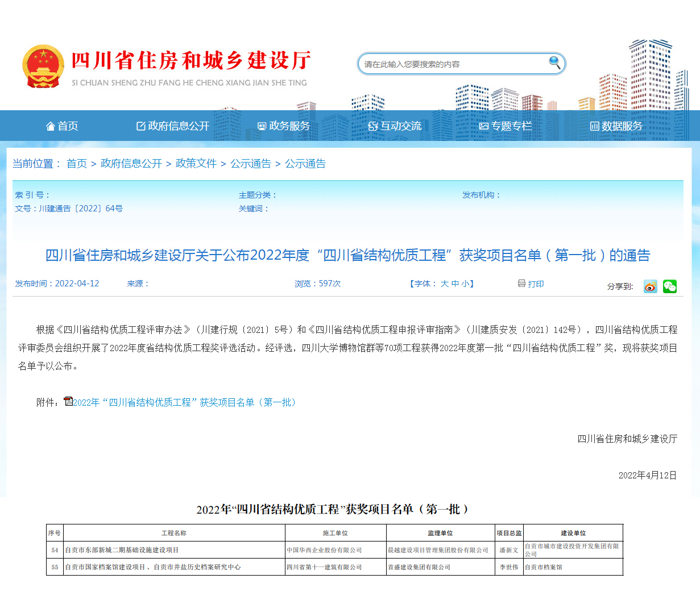This screenshot has height=604, width=700.
Task: Click row number 54 in the table
Action: 55,550
